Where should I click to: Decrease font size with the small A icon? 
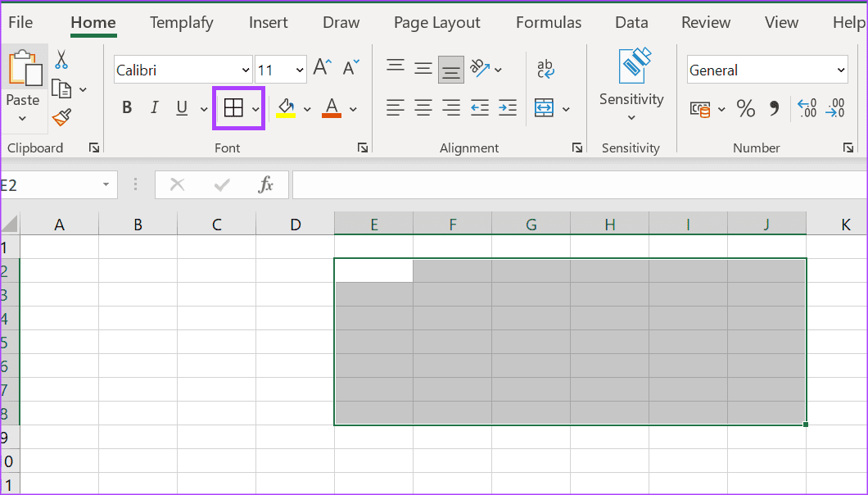(x=351, y=68)
